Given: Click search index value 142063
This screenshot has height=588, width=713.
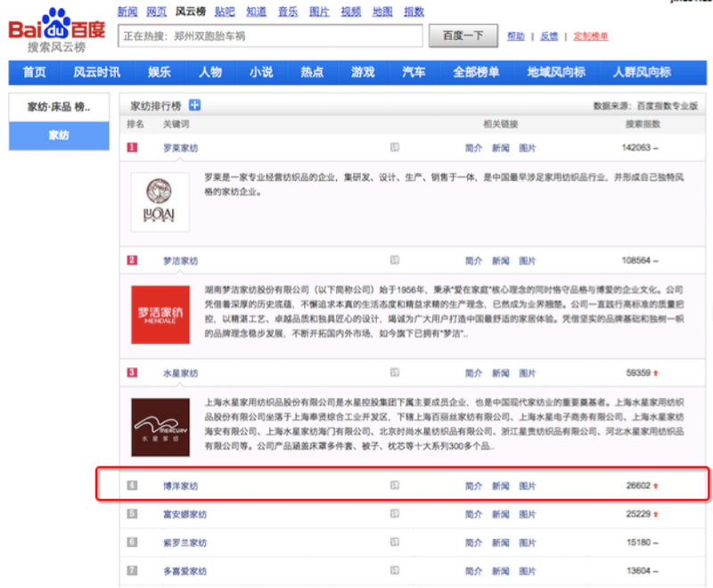Looking at the screenshot, I should click(x=636, y=147).
